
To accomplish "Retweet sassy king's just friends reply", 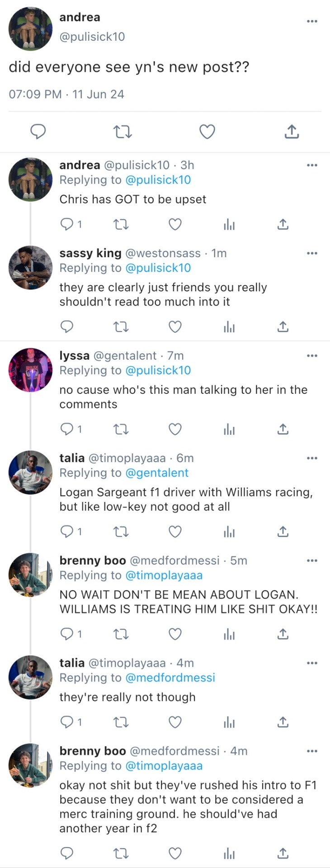I will point(121,326).
